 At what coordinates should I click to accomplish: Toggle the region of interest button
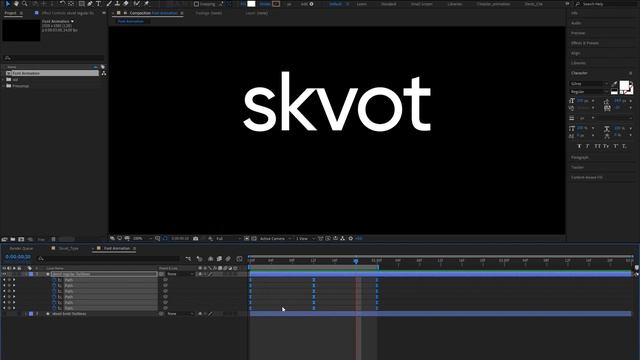pos(247,238)
